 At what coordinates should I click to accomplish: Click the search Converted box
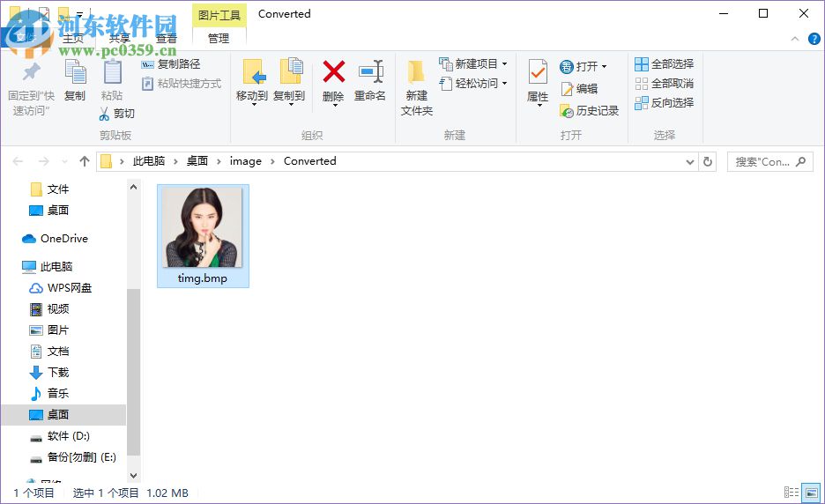pyautogui.click(x=770, y=162)
